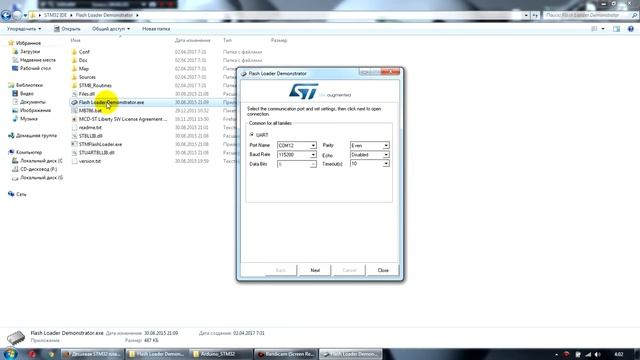Open Загрузки in the navigation pane
The width and height of the screenshot is (640, 360).
(x=26, y=51)
